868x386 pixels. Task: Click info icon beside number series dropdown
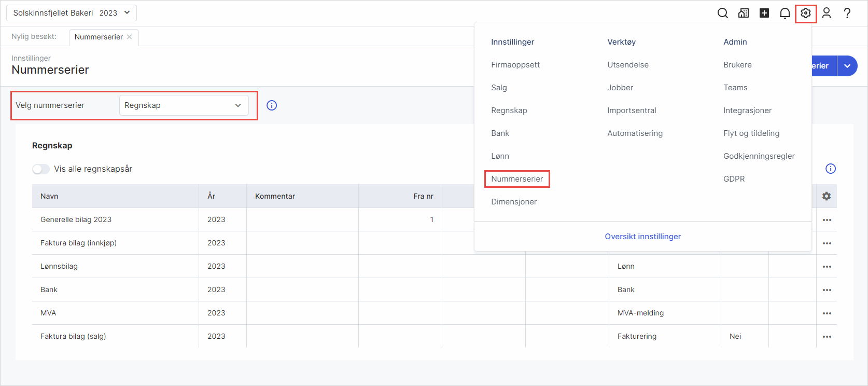click(272, 105)
